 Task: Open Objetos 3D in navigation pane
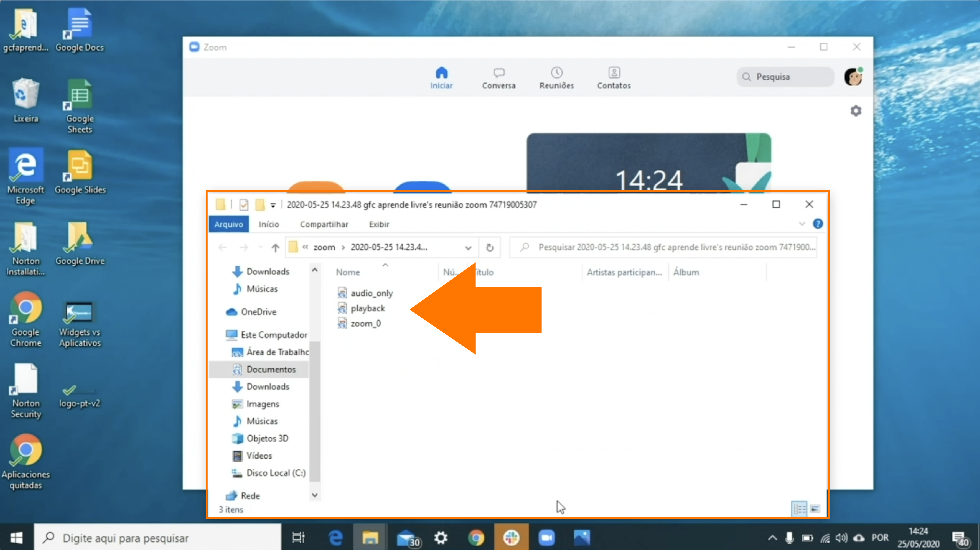[260, 439]
